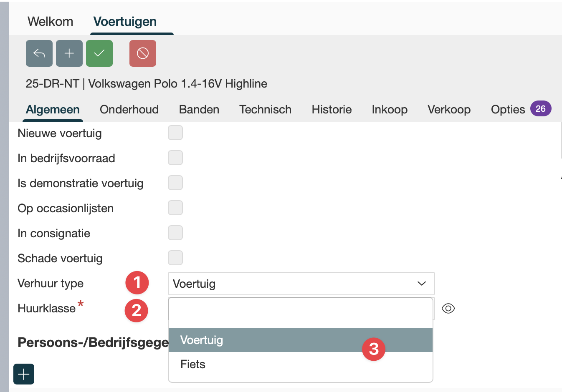This screenshot has height=392, width=562.
Task: Select the empty option in the dropdown
Action: [x=300, y=314]
